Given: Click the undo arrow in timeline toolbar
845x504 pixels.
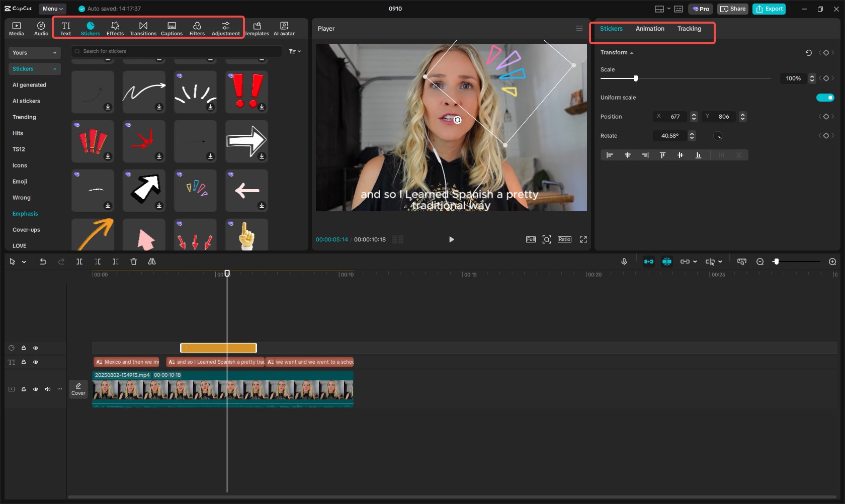Looking at the screenshot, I should click(43, 262).
